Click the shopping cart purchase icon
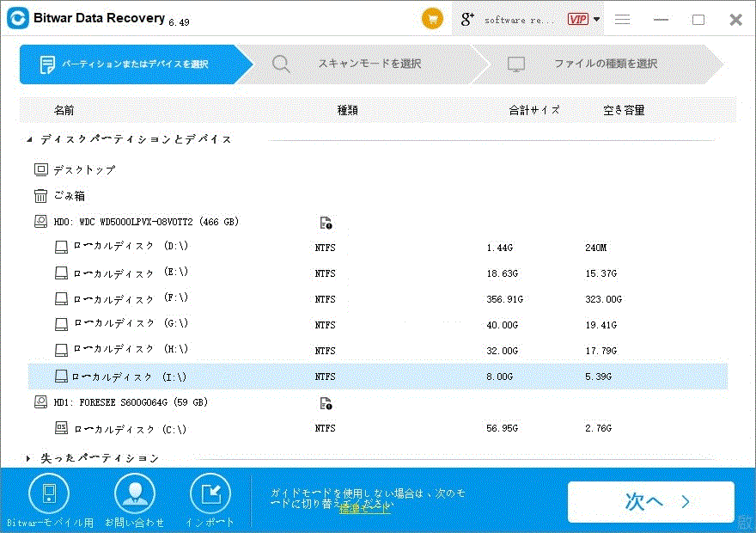Image resolution: width=756 pixels, height=533 pixels. click(433, 19)
